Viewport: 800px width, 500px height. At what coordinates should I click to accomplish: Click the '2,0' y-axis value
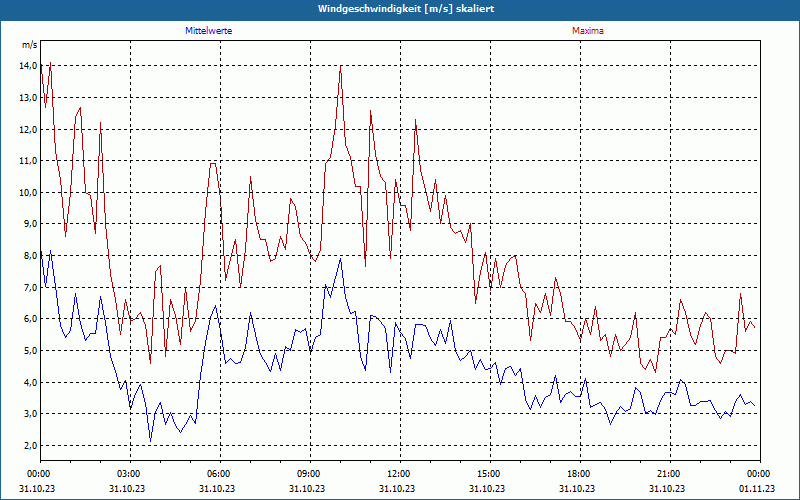click(30, 445)
